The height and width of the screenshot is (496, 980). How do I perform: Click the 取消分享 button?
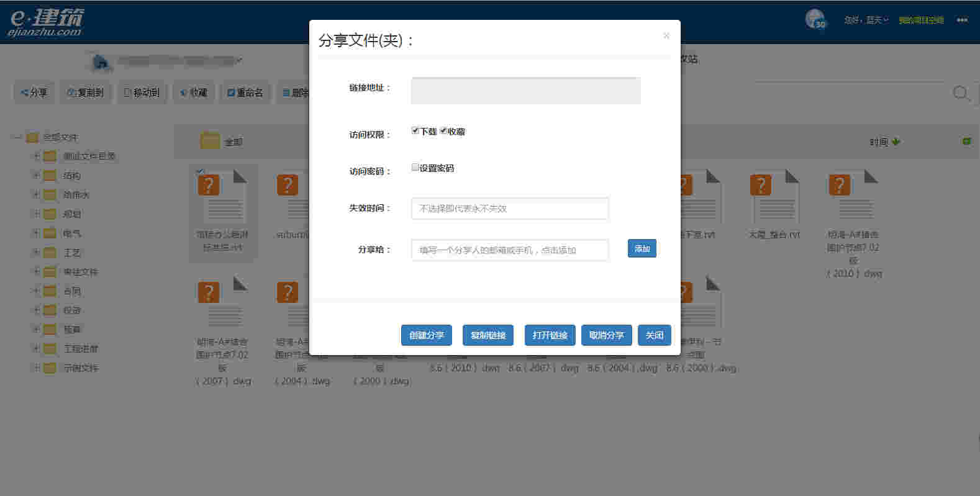pyautogui.click(x=607, y=335)
